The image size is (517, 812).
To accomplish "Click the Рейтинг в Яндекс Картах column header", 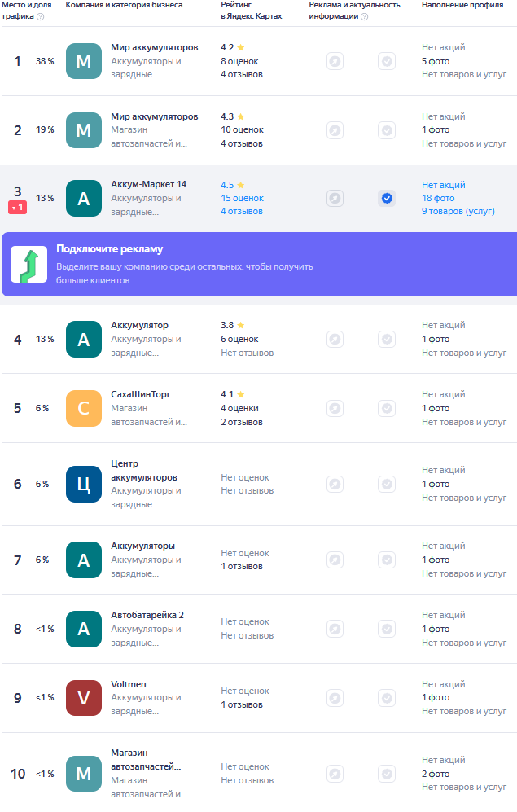I will pyautogui.click(x=252, y=11).
